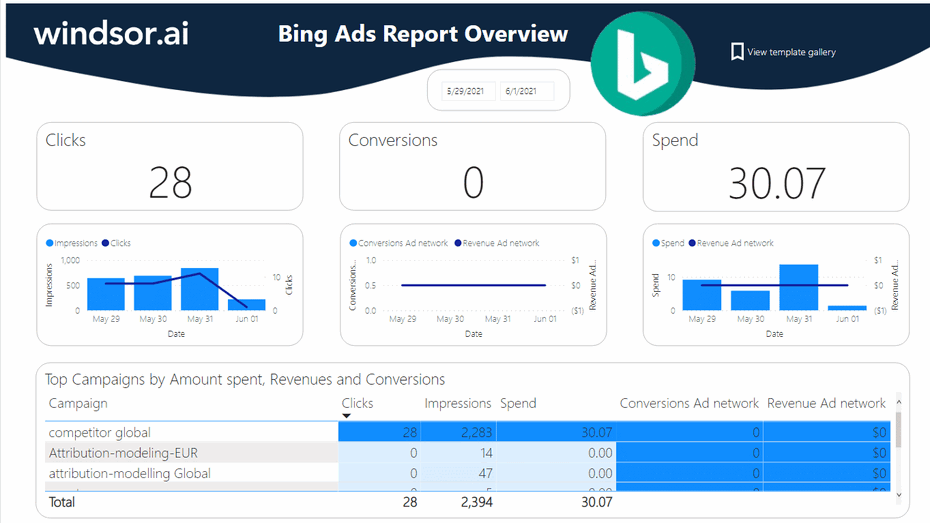
Task: Click the table scroll down arrow
Action: (x=899, y=495)
